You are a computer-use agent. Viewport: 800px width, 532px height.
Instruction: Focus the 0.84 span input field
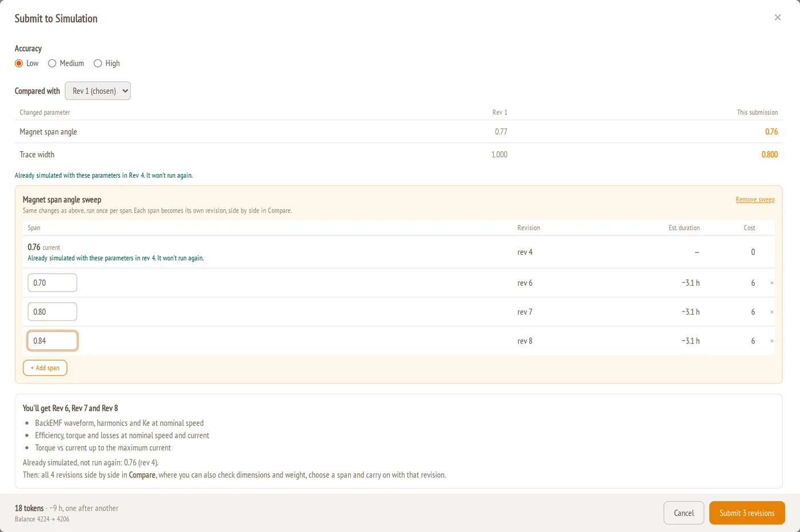coord(52,341)
